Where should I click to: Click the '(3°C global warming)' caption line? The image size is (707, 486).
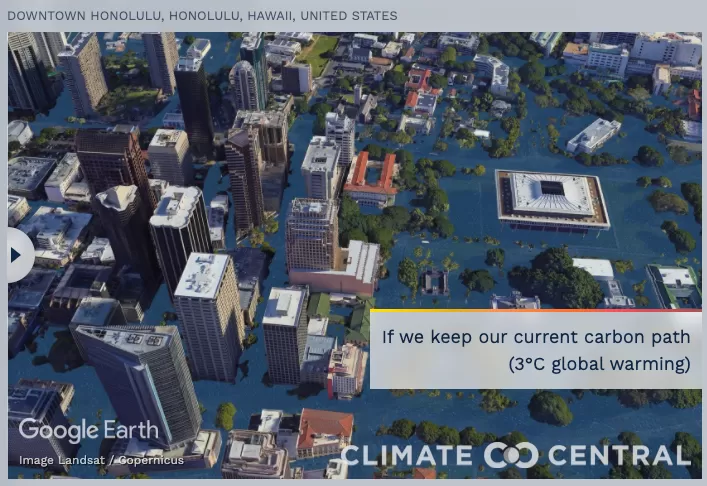[x=600, y=363]
